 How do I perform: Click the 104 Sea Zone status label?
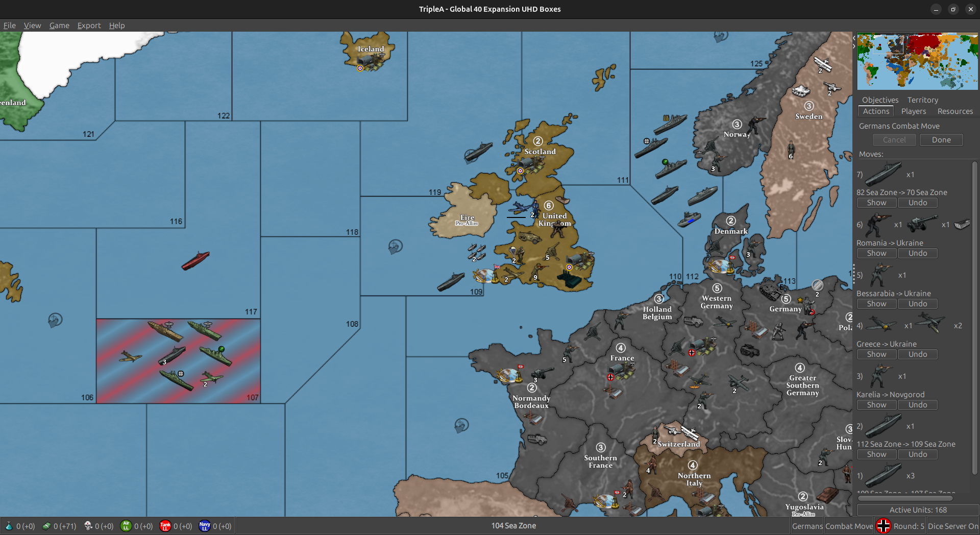513,526
